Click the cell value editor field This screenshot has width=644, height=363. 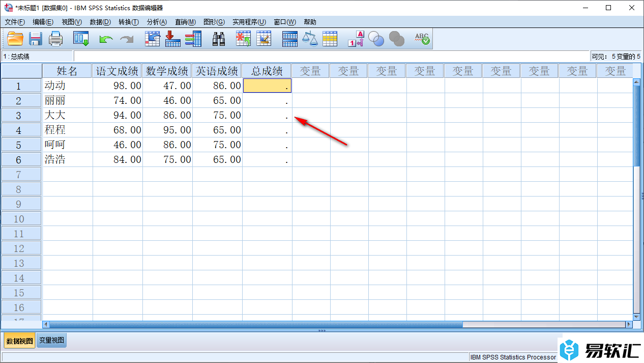[331, 57]
